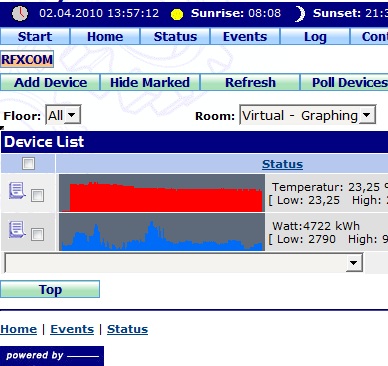
Task: Open the empty dropdown below the device list
Action: (184, 263)
